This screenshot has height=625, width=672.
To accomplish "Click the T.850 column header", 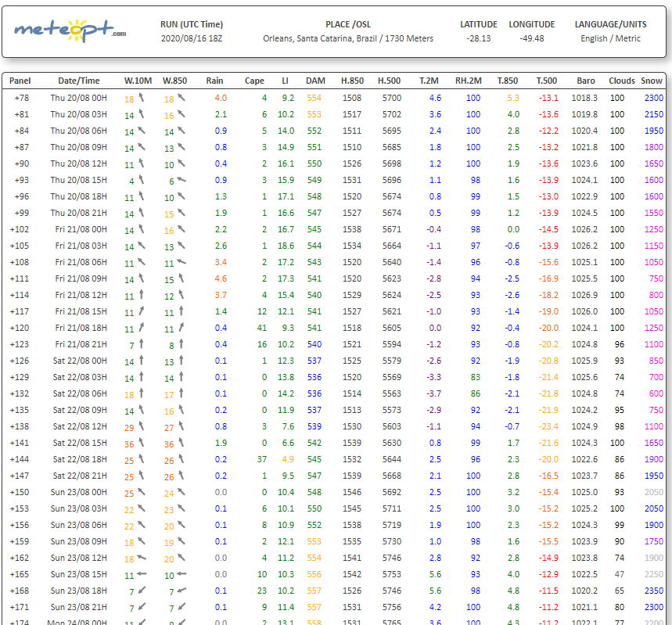I will (x=508, y=81).
